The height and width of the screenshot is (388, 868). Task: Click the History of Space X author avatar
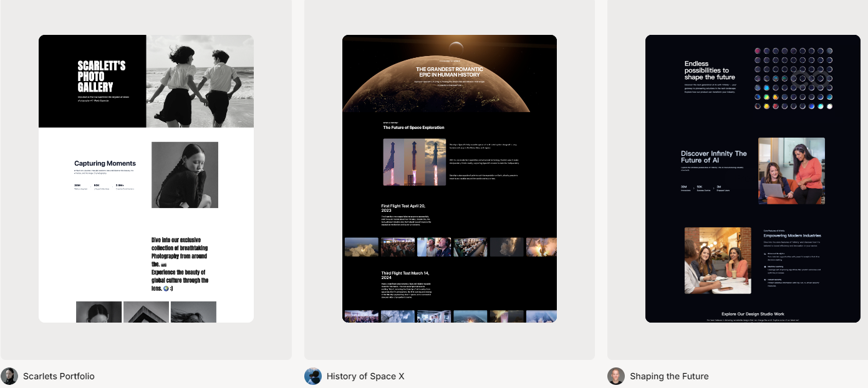point(312,376)
